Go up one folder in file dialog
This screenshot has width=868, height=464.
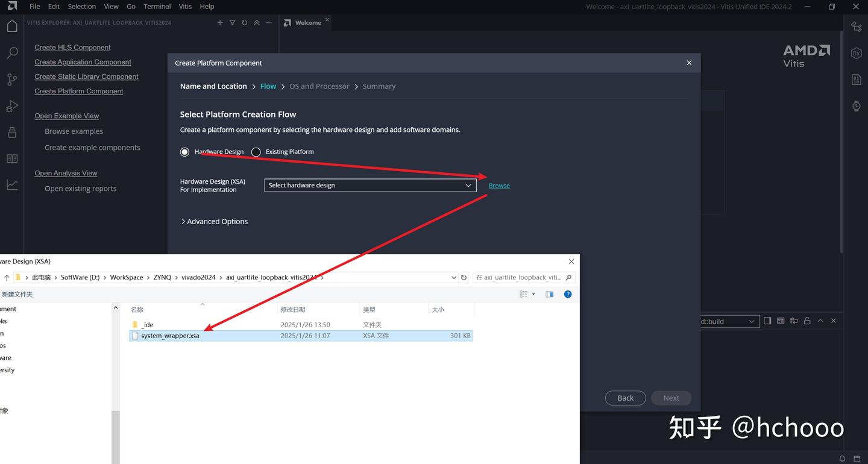(x=7, y=278)
